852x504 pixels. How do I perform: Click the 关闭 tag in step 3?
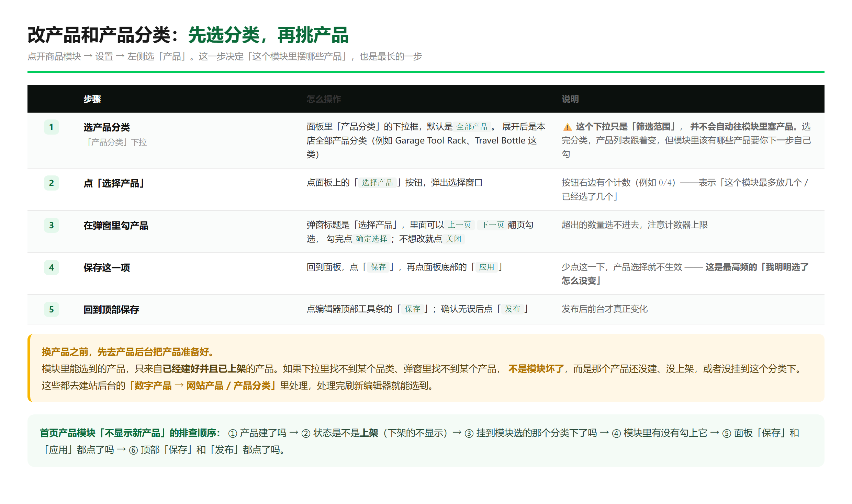(453, 239)
